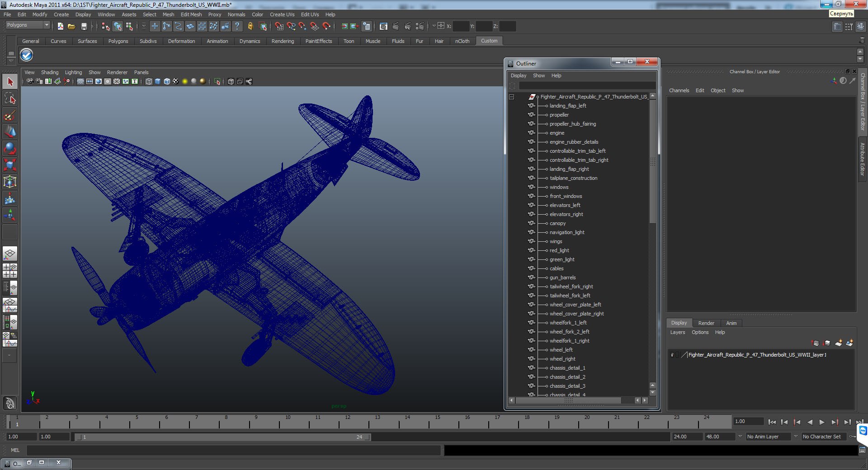Click the New Scene icon
Image resolution: width=868 pixels, height=470 pixels.
(60, 27)
